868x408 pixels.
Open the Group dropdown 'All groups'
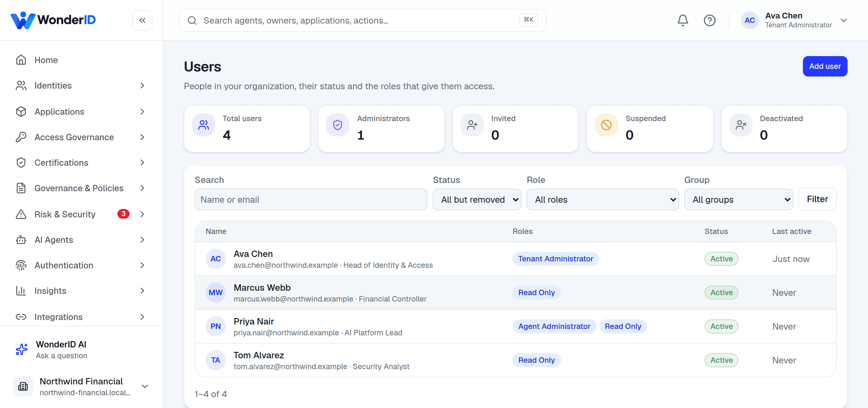(738, 199)
